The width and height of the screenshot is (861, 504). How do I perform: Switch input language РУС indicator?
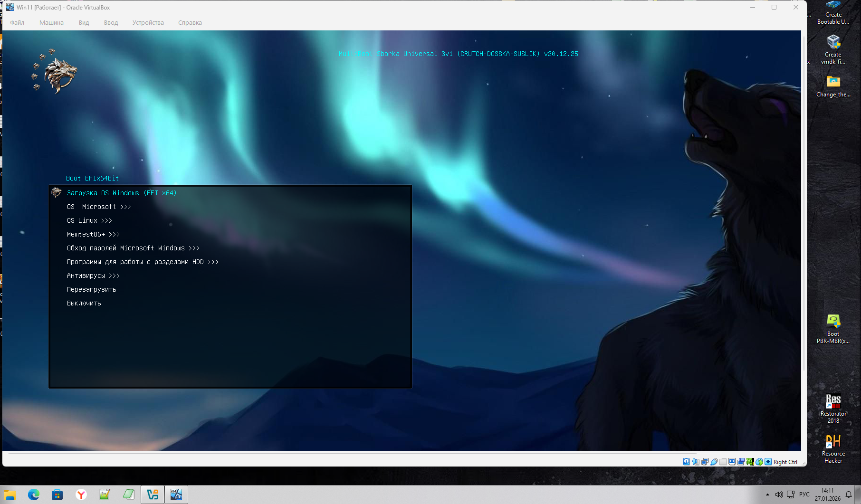point(804,494)
